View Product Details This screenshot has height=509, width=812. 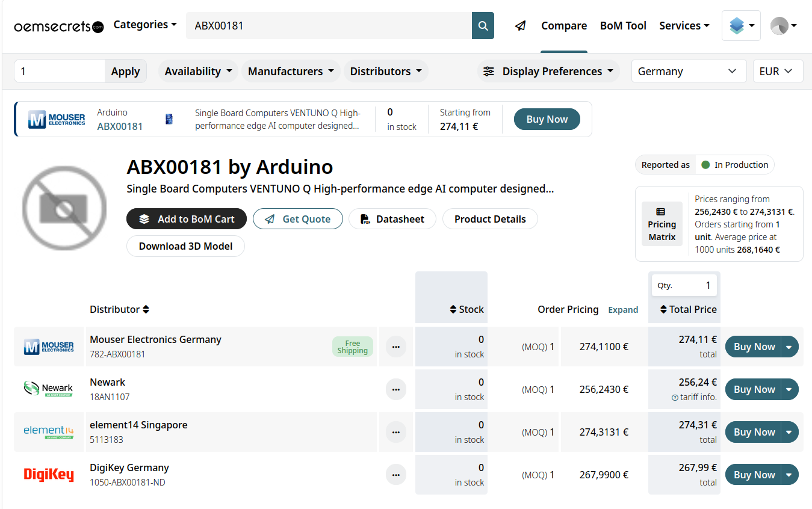click(x=490, y=219)
